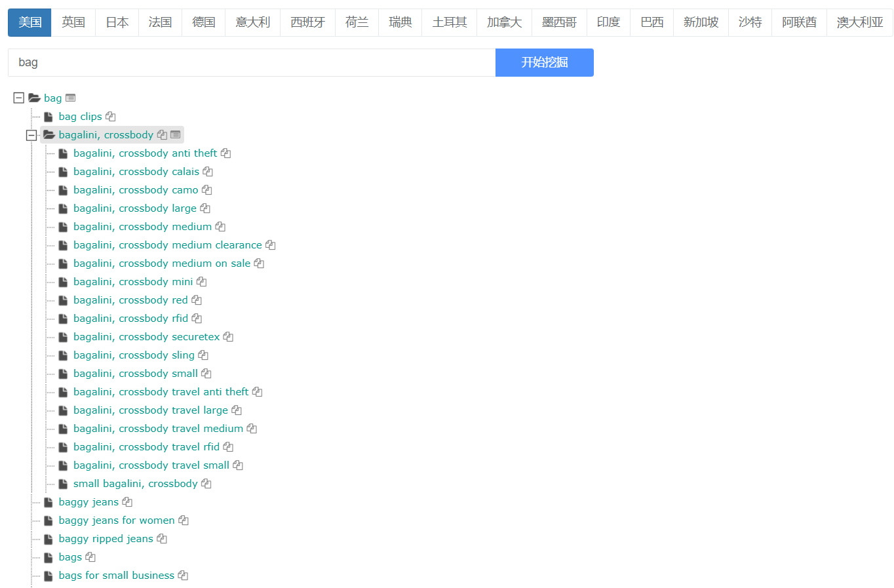Switch to the 美国 country tab
The width and height of the screenshot is (894, 588).
(29, 22)
